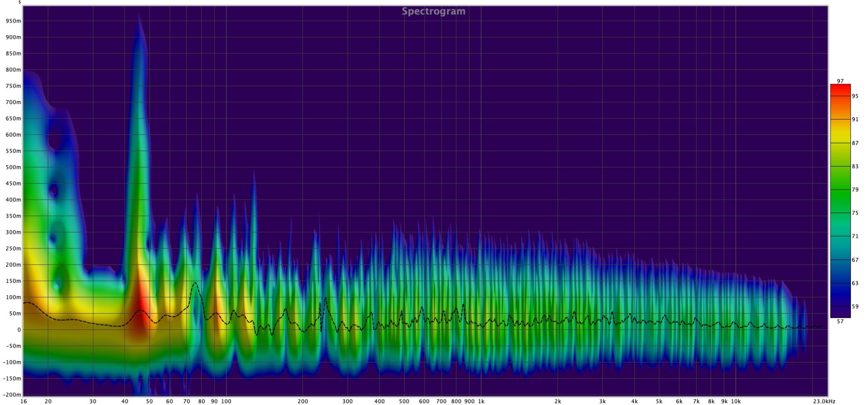Click the 16 frequency axis label

pos(24,401)
